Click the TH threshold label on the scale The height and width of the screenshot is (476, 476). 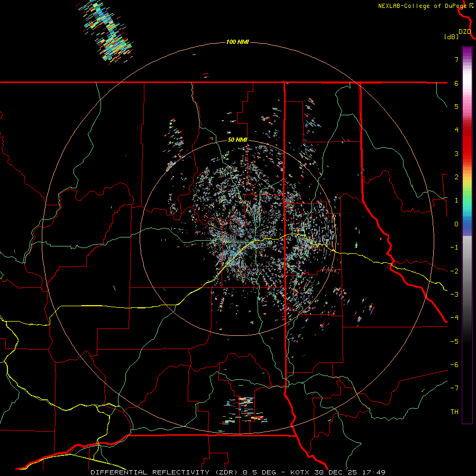point(454,412)
